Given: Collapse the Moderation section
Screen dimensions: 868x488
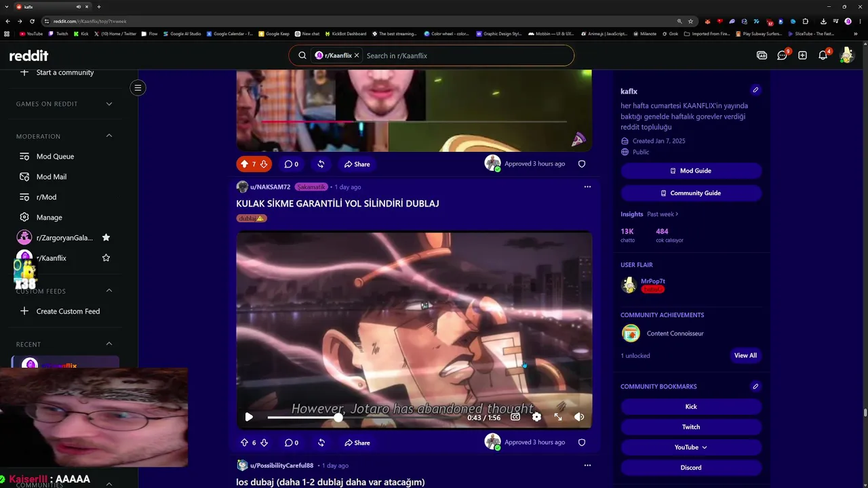Looking at the screenshot, I should 109,136.
